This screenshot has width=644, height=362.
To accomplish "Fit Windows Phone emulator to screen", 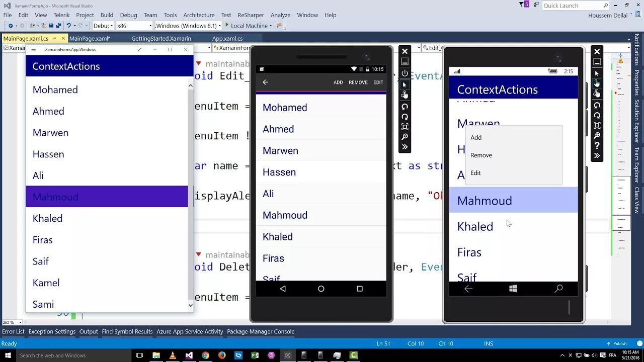I will (597, 125).
